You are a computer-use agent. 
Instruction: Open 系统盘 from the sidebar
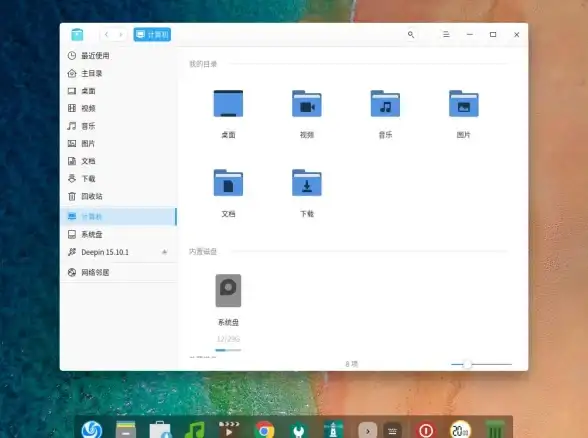coord(118,235)
